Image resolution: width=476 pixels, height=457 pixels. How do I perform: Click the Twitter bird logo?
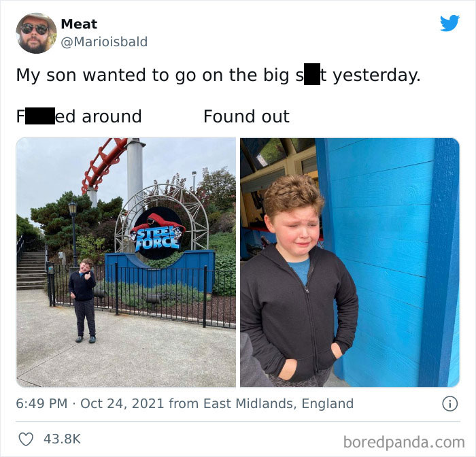tap(450, 23)
